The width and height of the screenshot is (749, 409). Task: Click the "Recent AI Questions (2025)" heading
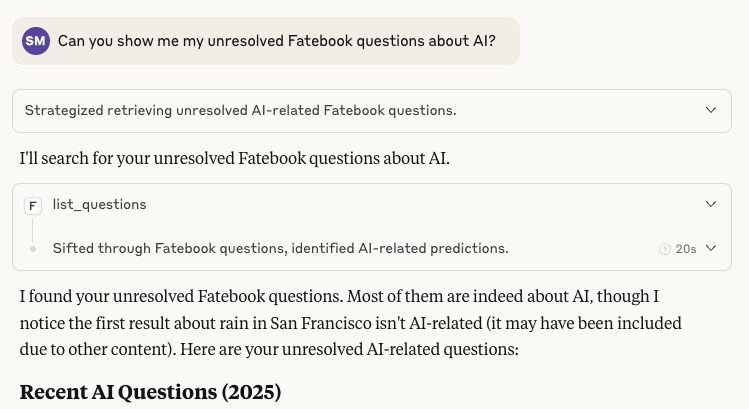(x=150, y=392)
